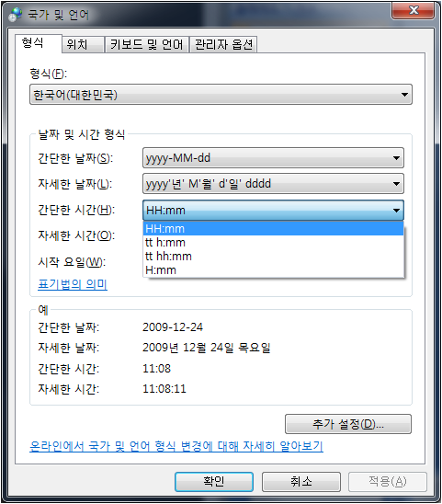Select the H:mm option
The height and width of the screenshot is (504, 442).
(273, 270)
